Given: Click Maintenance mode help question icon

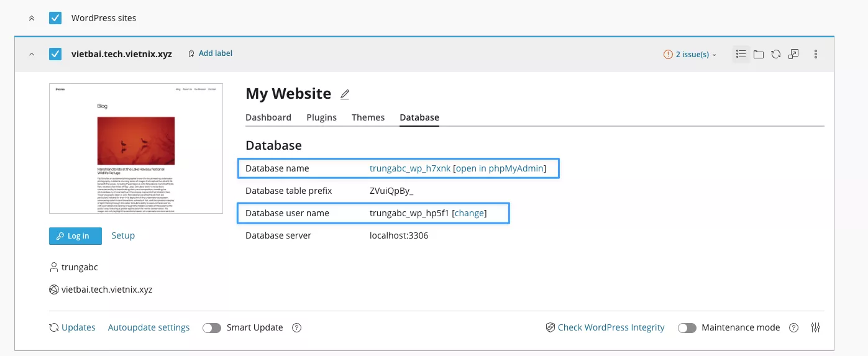Looking at the screenshot, I should (x=793, y=327).
